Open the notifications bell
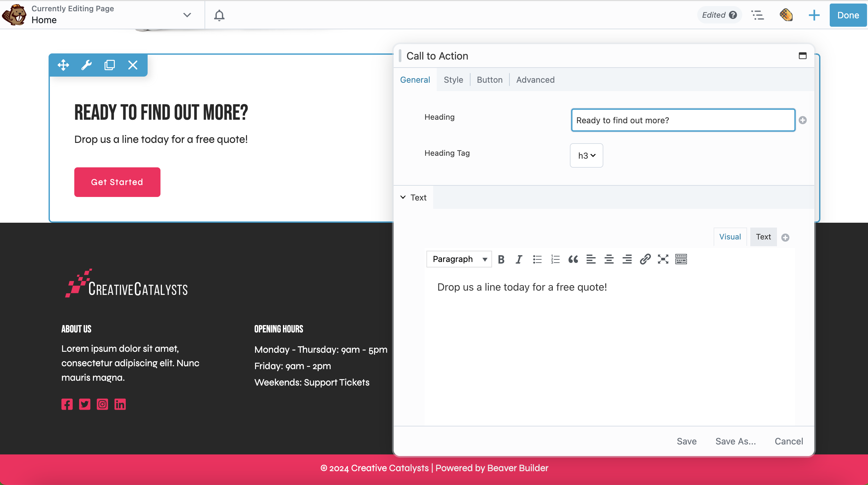This screenshot has width=868, height=485. (219, 15)
